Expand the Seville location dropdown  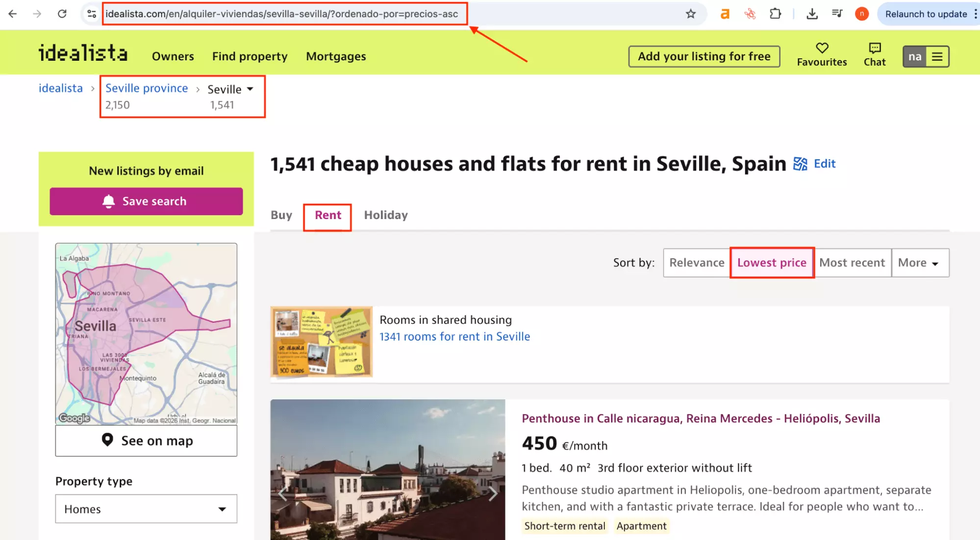tap(250, 89)
